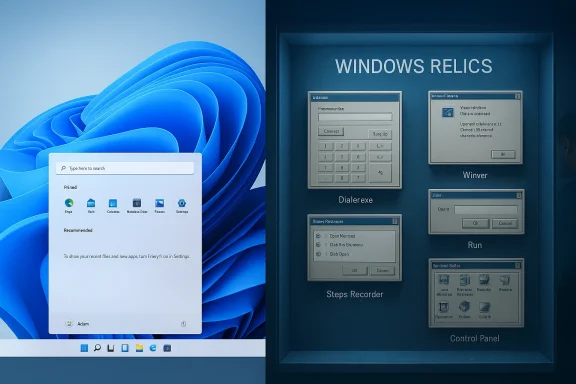Image resolution: width=576 pixels, height=384 pixels.
Task: Open the calendar icon in pinned apps
Action: (x=113, y=203)
